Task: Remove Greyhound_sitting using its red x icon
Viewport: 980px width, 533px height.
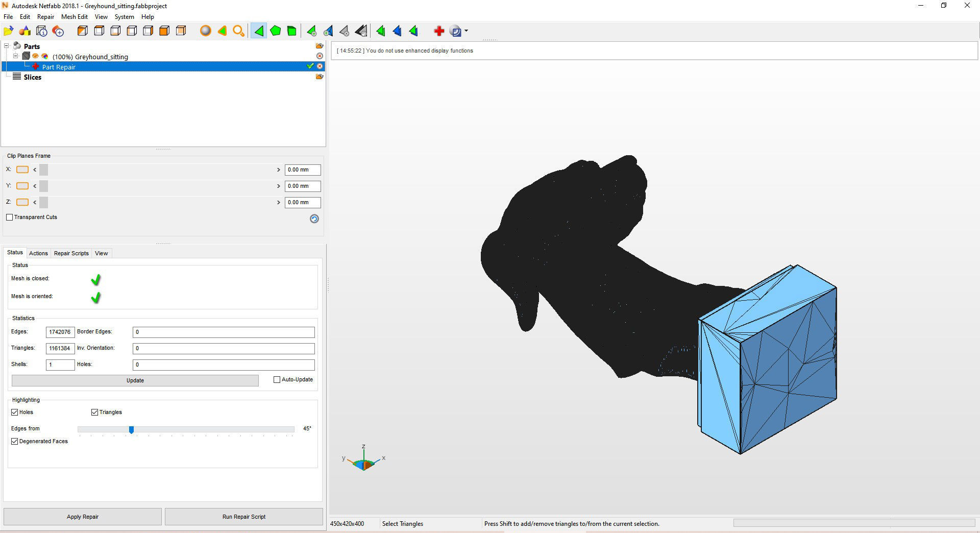Action: pos(320,56)
